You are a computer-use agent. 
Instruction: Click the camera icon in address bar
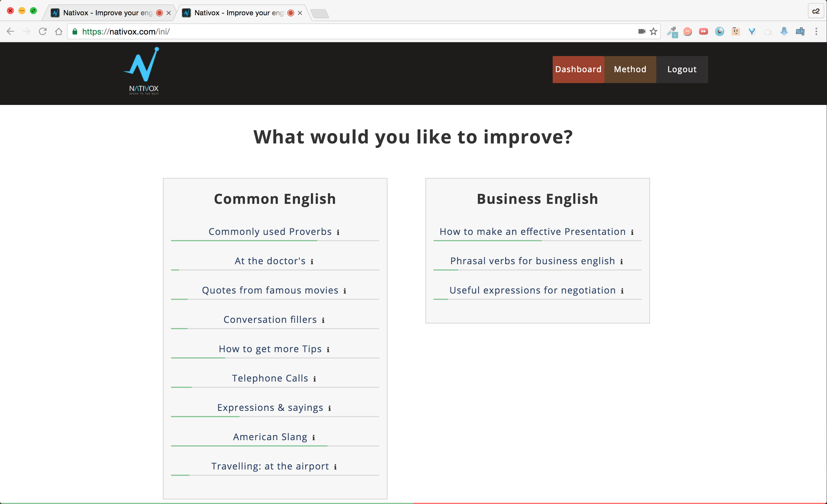[641, 32]
